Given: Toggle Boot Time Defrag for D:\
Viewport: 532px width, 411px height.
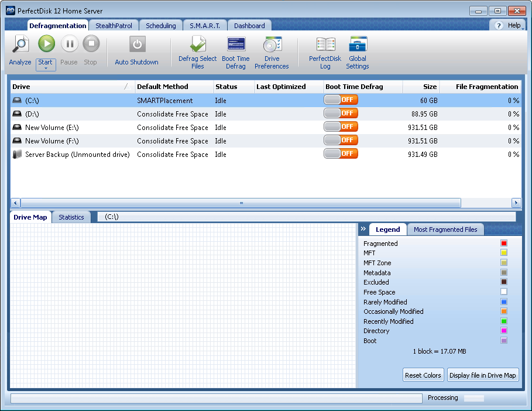Looking at the screenshot, I should point(341,114).
